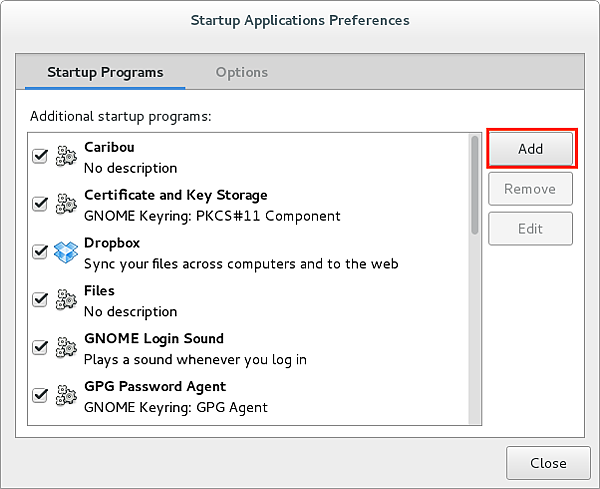Click the GNOME Login Sound icon
The width and height of the screenshot is (600, 489).
click(x=66, y=348)
